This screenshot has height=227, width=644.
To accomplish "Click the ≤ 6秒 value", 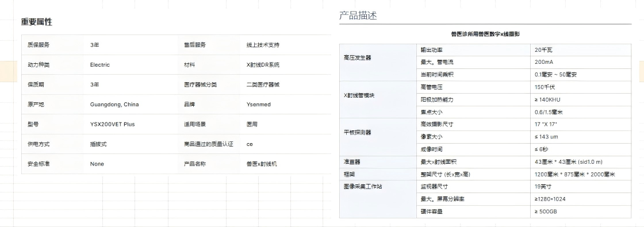I will click(x=541, y=149).
